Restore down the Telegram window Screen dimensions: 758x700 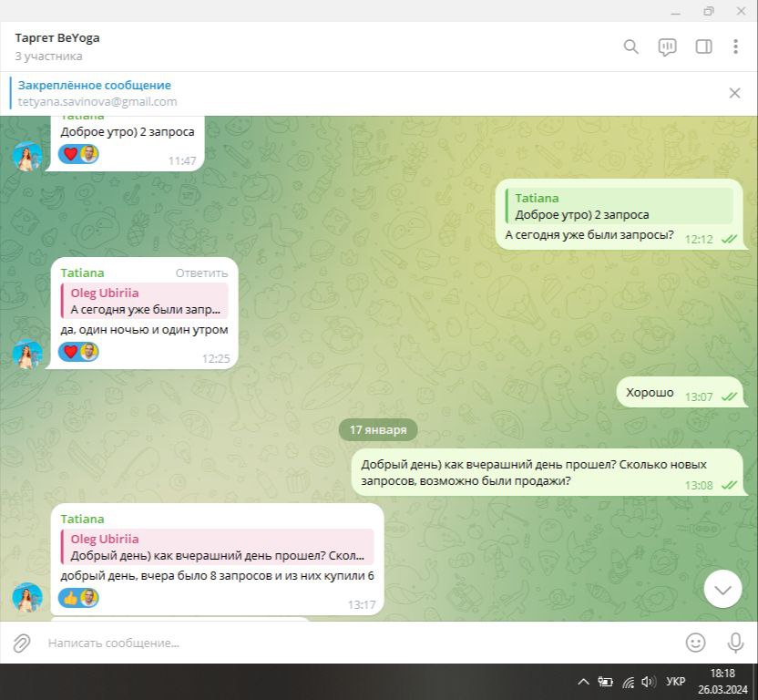(x=708, y=11)
